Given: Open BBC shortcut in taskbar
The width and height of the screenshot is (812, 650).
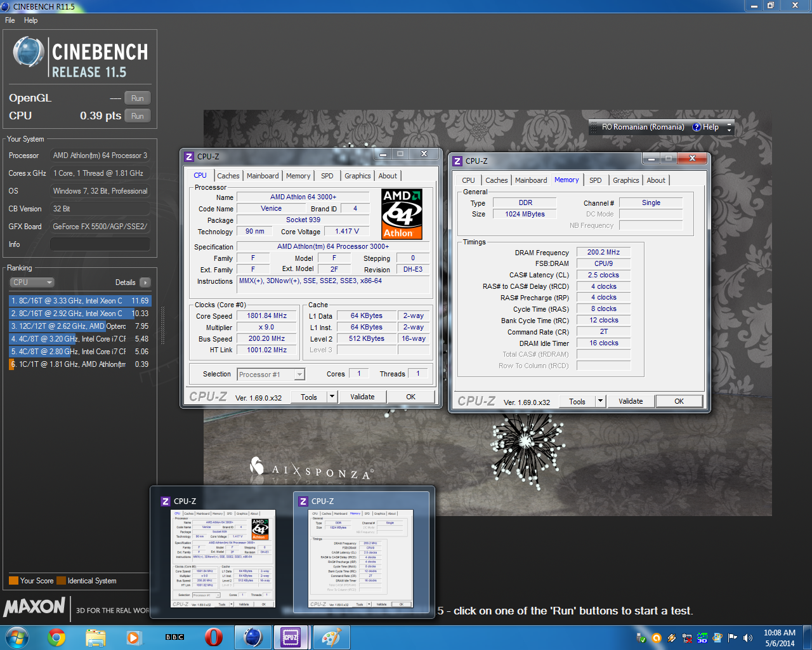Looking at the screenshot, I should tap(174, 637).
